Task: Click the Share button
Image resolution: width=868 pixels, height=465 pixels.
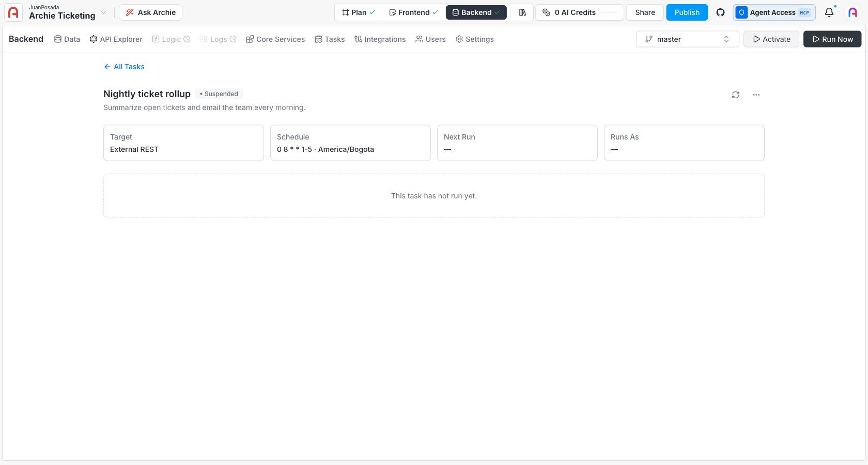Action: pyautogui.click(x=645, y=12)
